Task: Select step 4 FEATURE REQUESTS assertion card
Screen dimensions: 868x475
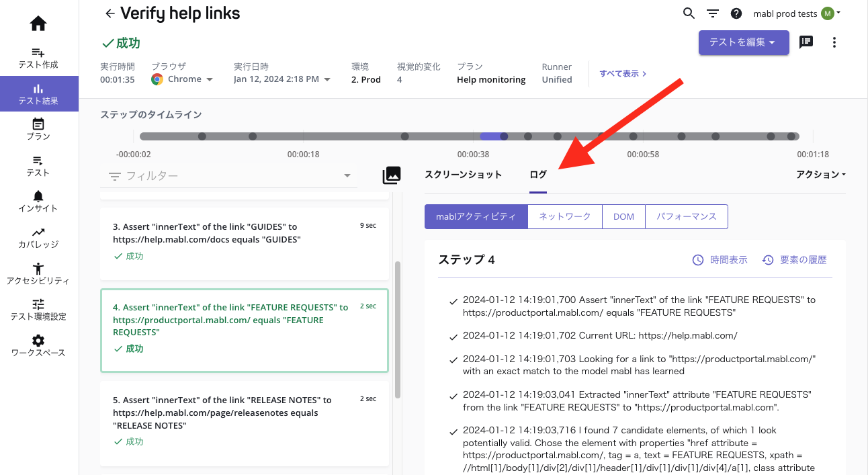Action: coord(245,331)
